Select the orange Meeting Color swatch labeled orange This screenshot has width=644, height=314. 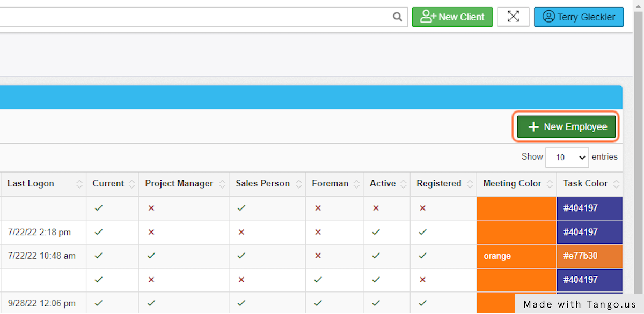(x=515, y=256)
